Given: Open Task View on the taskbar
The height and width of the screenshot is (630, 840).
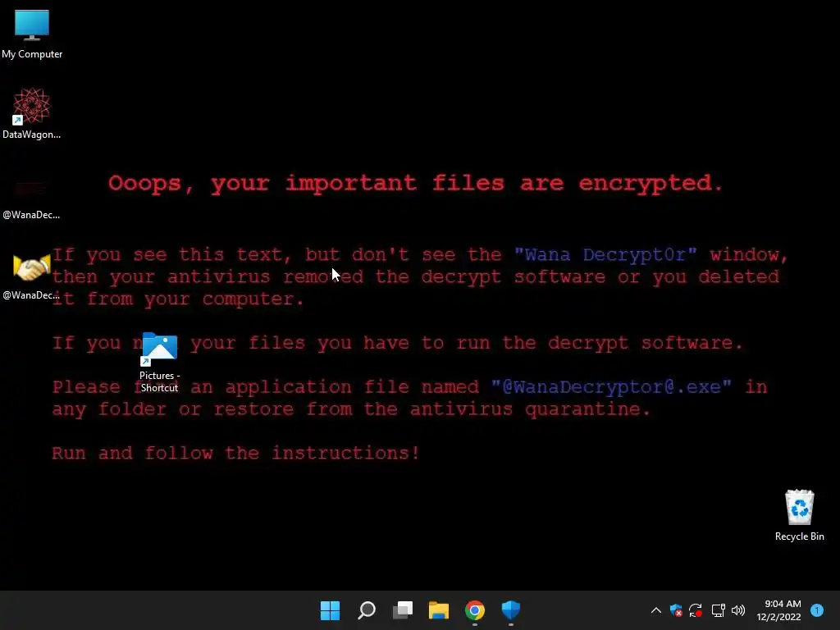Looking at the screenshot, I should tap(403, 610).
